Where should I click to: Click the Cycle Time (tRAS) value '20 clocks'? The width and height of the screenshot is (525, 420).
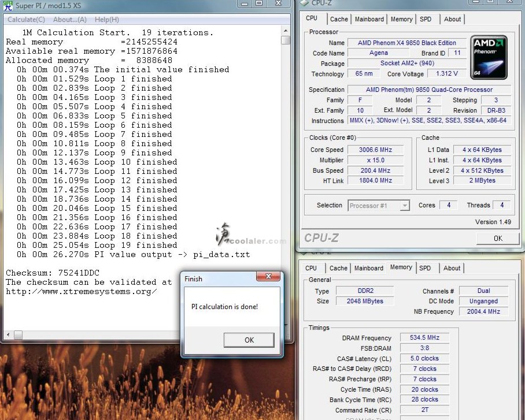(424, 389)
